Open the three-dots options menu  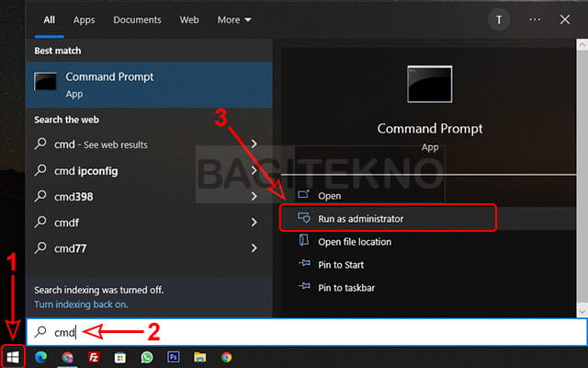535,19
